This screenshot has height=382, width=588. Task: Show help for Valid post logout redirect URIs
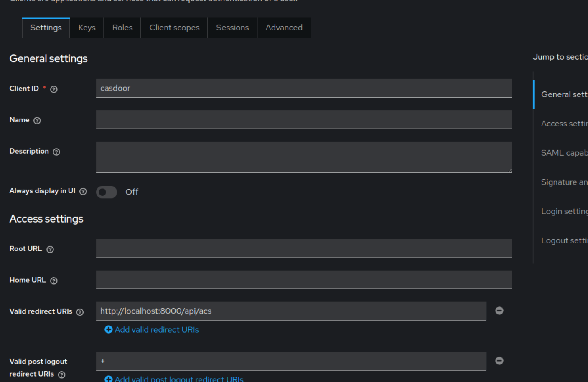62,375
